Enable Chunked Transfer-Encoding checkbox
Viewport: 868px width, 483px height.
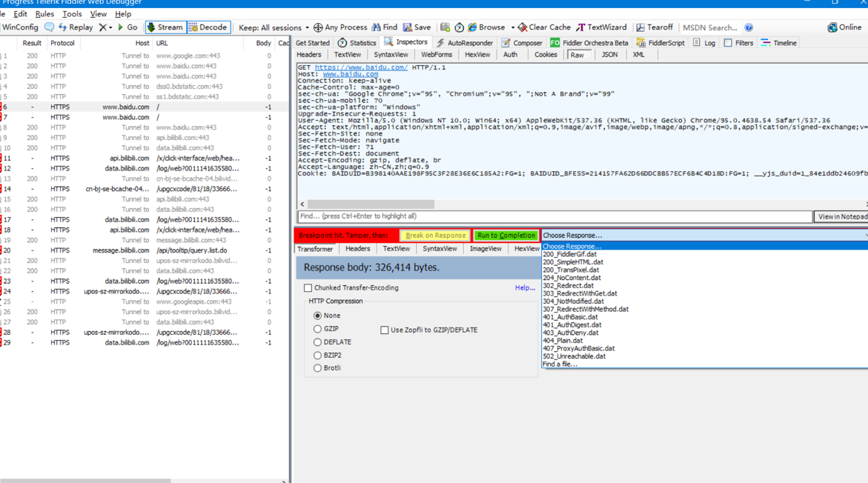[308, 287]
